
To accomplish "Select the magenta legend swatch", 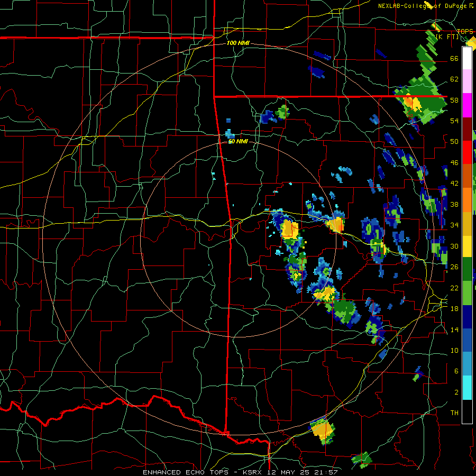I will coord(467,105).
